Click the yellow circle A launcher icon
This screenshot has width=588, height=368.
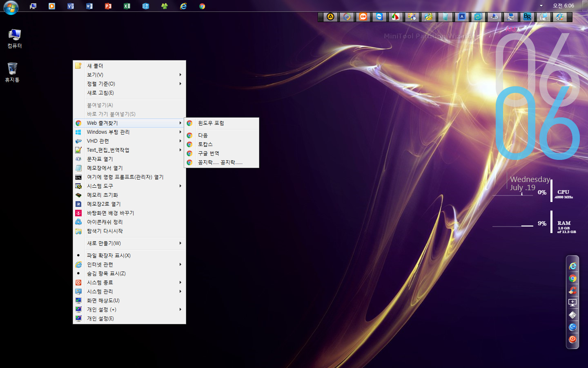[330, 17]
